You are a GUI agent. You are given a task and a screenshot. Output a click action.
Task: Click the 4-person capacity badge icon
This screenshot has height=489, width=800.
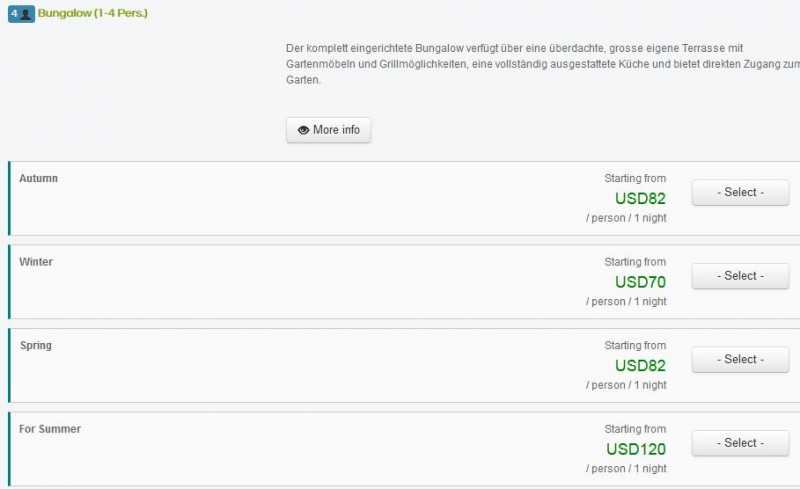[21, 15]
